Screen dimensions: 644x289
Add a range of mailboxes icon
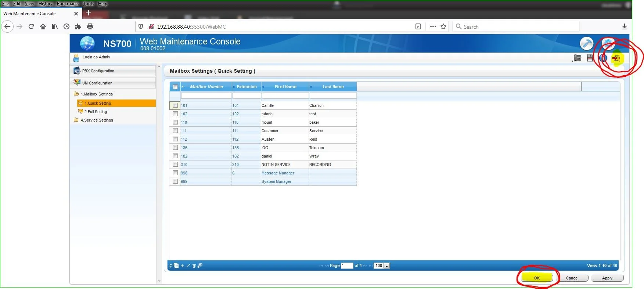(x=200, y=265)
